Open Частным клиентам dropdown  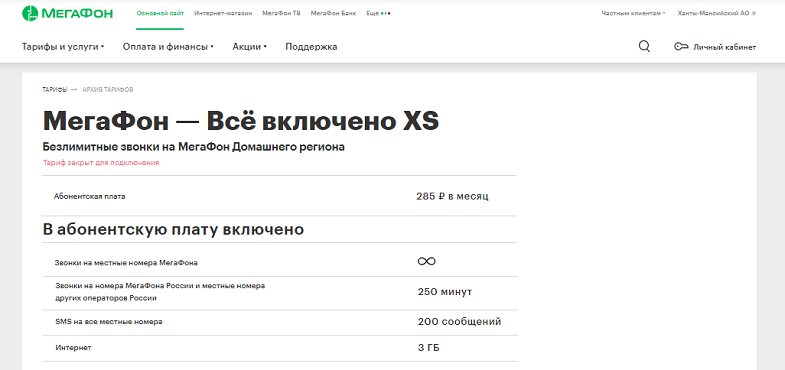[x=633, y=14]
